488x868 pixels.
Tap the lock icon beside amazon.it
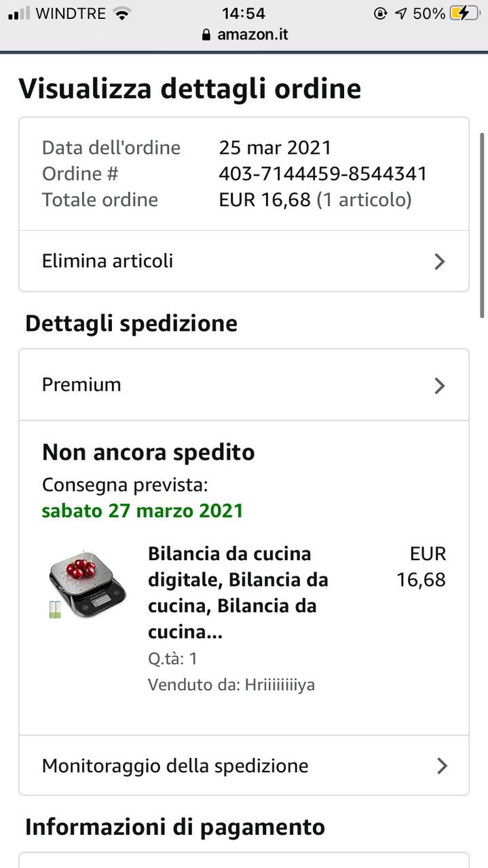coord(206,35)
